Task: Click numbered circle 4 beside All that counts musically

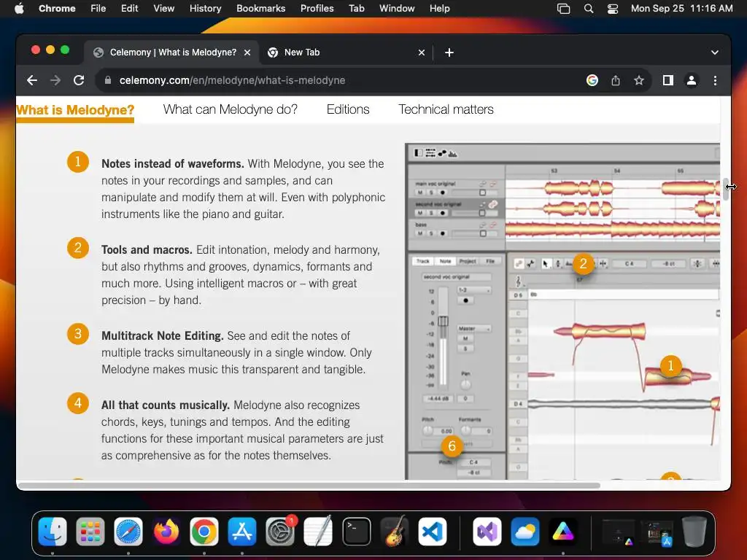Action: 77,403
